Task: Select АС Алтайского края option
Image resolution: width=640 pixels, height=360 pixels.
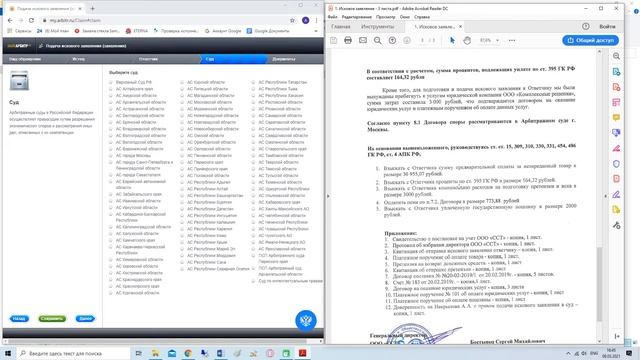Action: tap(111, 89)
